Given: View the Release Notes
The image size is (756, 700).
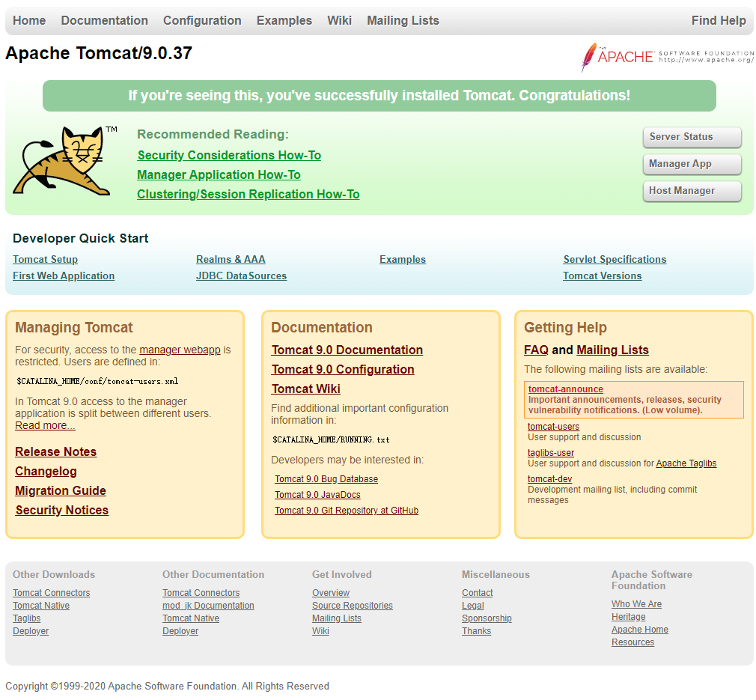Looking at the screenshot, I should pyautogui.click(x=55, y=451).
